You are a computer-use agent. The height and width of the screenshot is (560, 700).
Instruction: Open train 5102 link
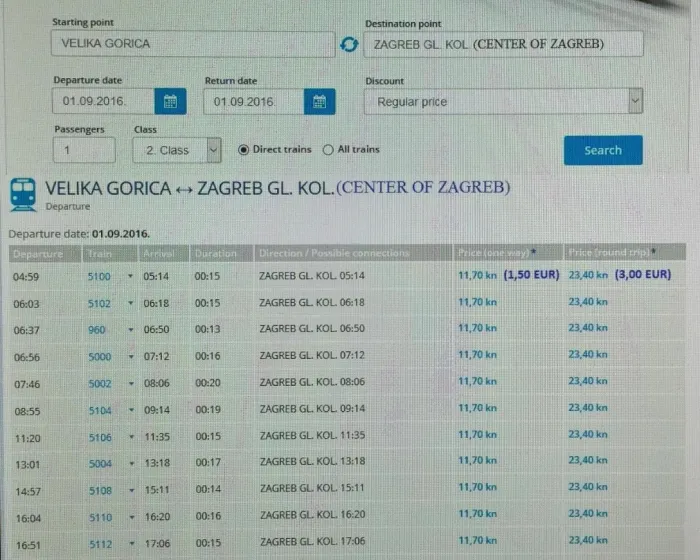pyautogui.click(x=100, y=302)
